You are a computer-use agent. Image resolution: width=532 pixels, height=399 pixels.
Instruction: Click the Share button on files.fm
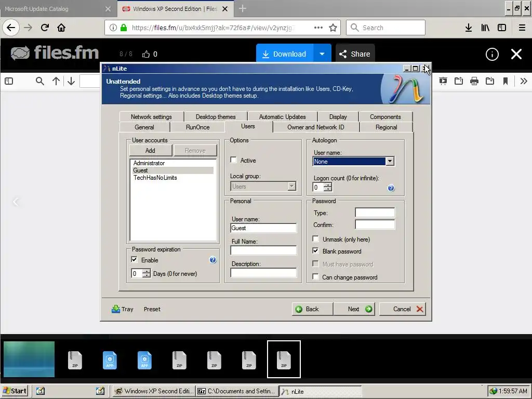[355, 54]
